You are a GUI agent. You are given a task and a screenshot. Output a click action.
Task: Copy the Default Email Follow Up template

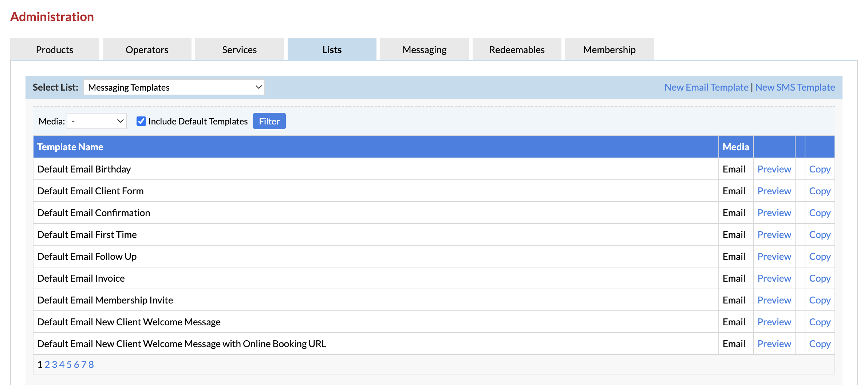tap(820, 257)
